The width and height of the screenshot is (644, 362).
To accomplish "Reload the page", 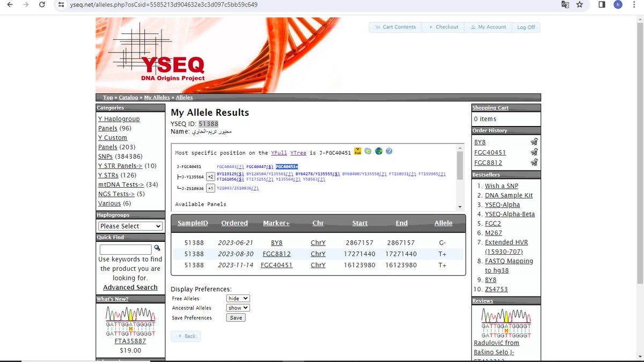I will tap(42, 5).
